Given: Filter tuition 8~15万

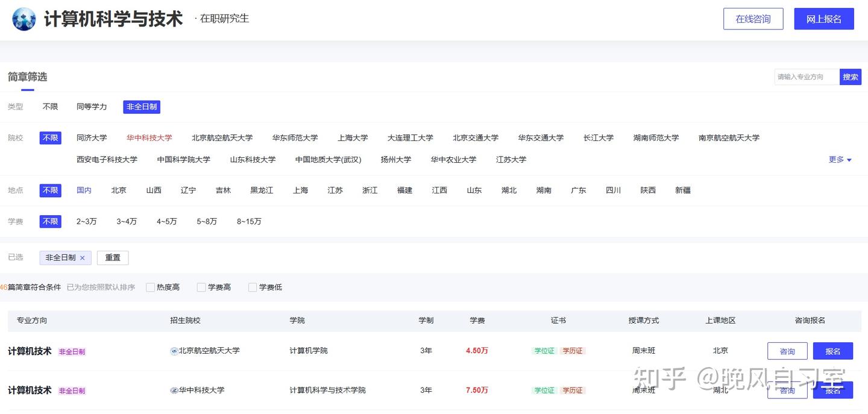Looking at the screenshot, I should coord(249,222).
